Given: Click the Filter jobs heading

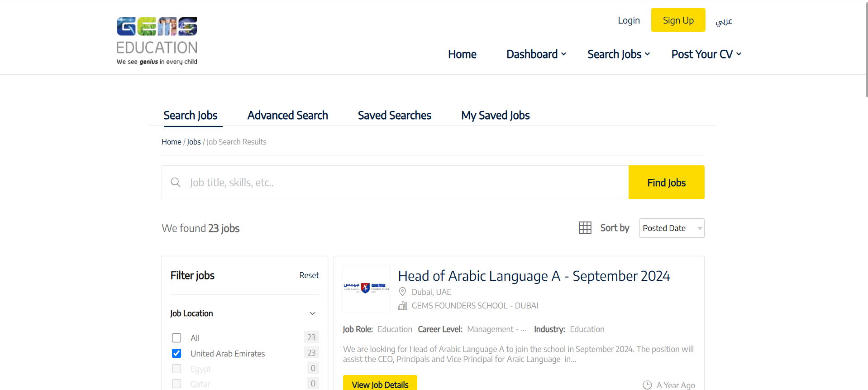Looking at the screenshot, I should click(192, 275).
